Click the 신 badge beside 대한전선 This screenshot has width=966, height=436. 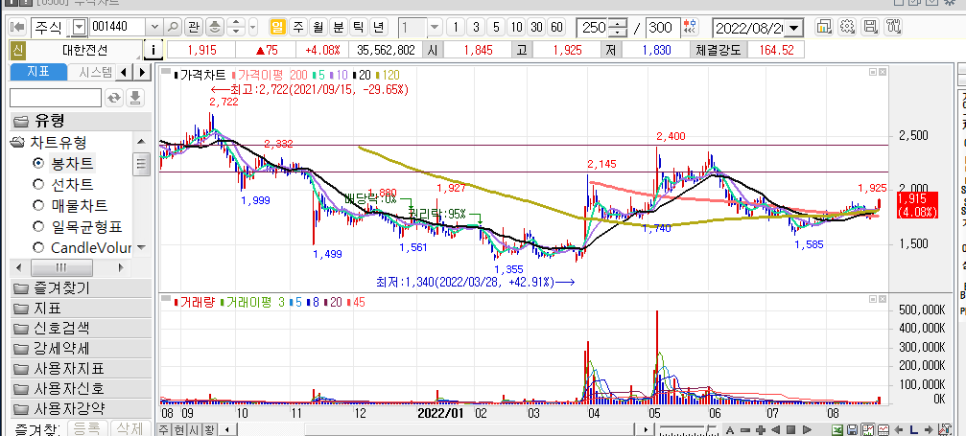coord(18,50)
